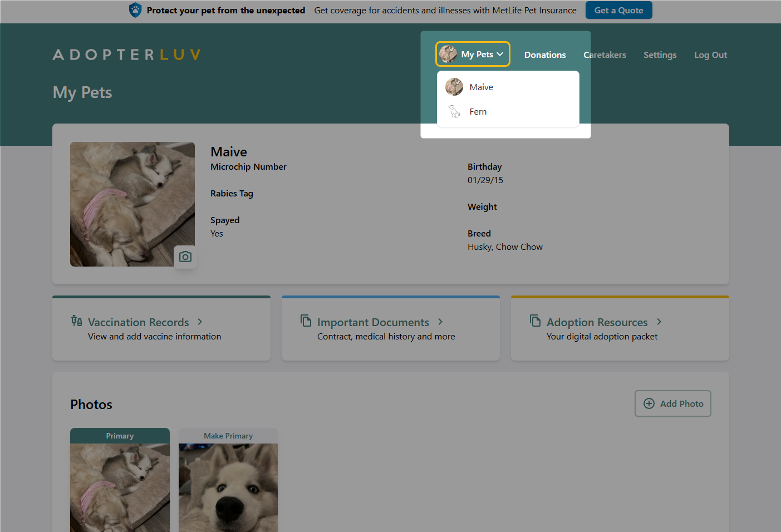Click the syringe icon for Vaccination Records
This screenshot has width=781, height=532.
pyautogui.click(x=77, y=321)
